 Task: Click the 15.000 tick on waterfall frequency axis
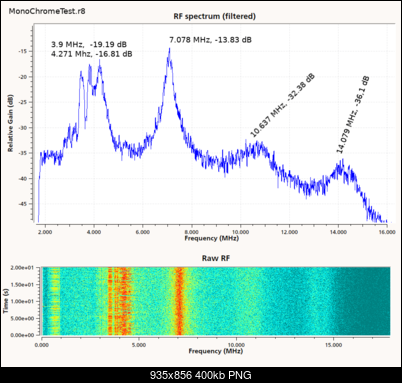[x=333, y=345]
